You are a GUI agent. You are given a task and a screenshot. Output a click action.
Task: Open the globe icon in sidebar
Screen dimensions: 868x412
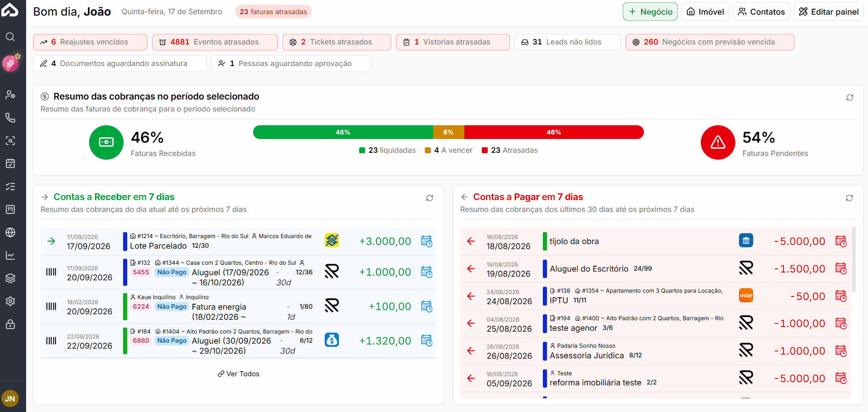[10, 232]
